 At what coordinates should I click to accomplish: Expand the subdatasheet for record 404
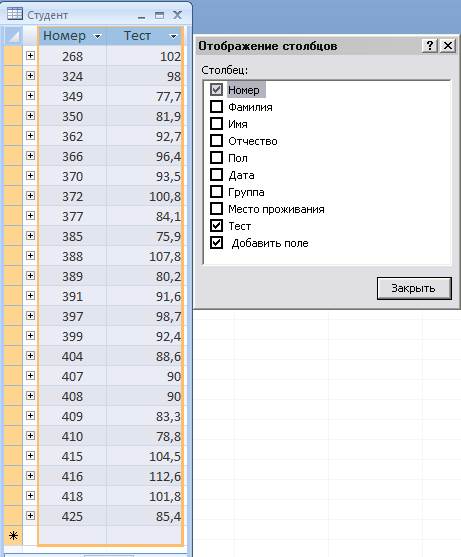[x=30, y=356]
